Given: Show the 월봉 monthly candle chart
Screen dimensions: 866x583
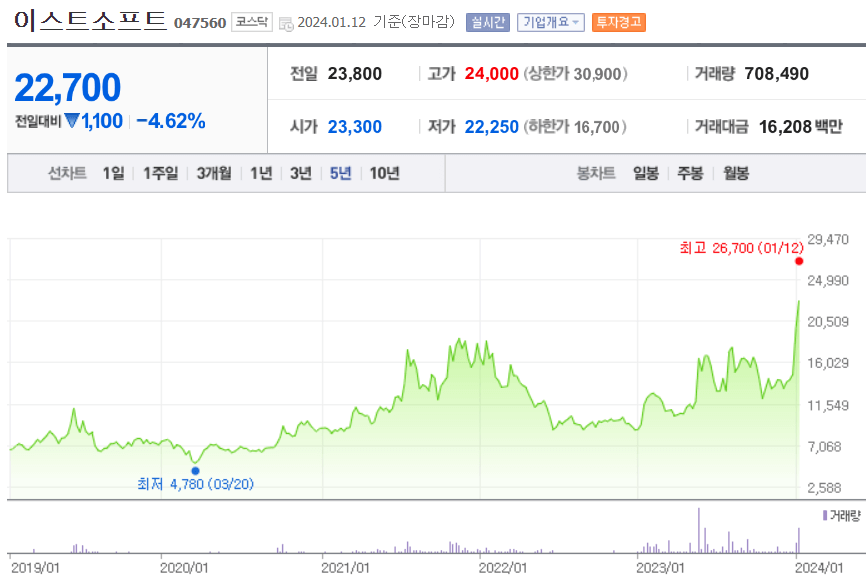Looking at the screenshot, I should (736, 173).
